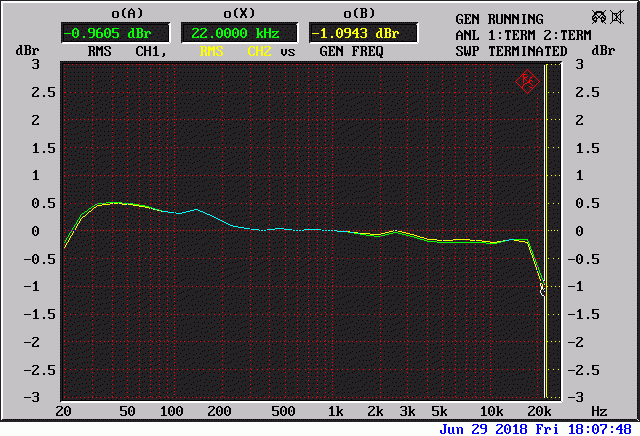This screenshot has width=640, height=436.
Task: Click the left axis '0.5' tick label
Action: 43,203
